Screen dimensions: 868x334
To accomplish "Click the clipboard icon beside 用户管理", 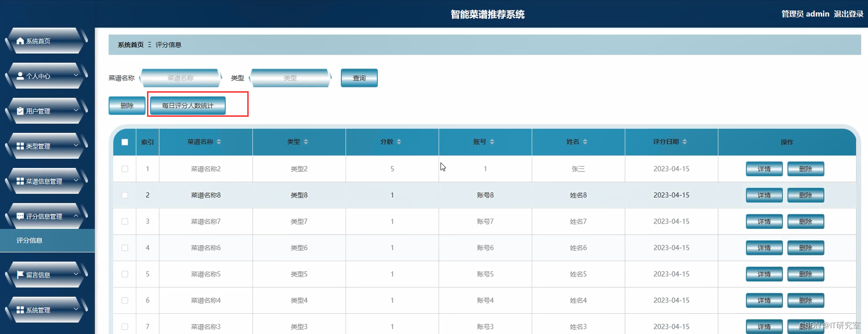I will point(20,111).
